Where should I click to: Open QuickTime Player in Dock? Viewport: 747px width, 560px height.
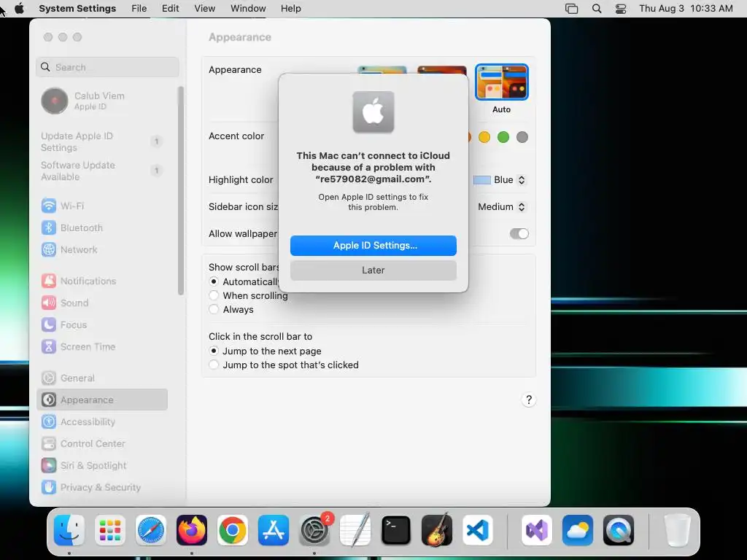tap(619, 530)
